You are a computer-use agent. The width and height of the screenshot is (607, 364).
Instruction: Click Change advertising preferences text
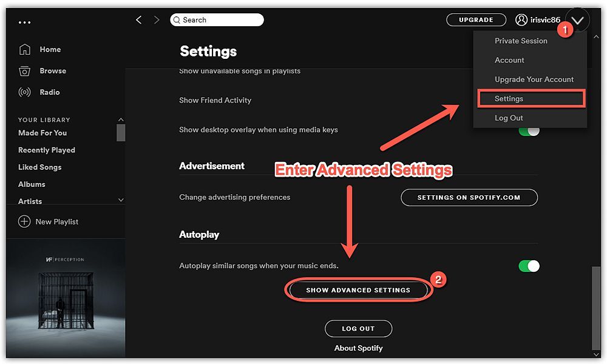(x=234, y=197)
